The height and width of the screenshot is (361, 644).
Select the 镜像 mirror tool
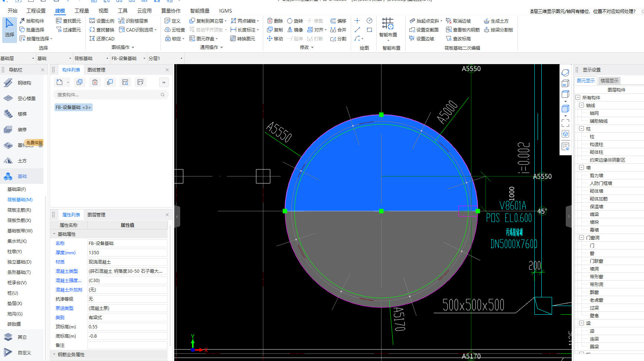(295, 30)
